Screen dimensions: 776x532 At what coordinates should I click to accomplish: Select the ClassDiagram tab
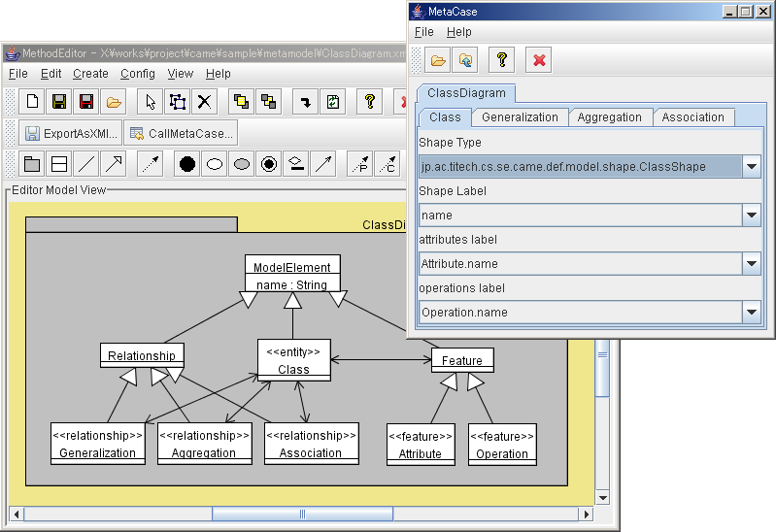point(466,93)
